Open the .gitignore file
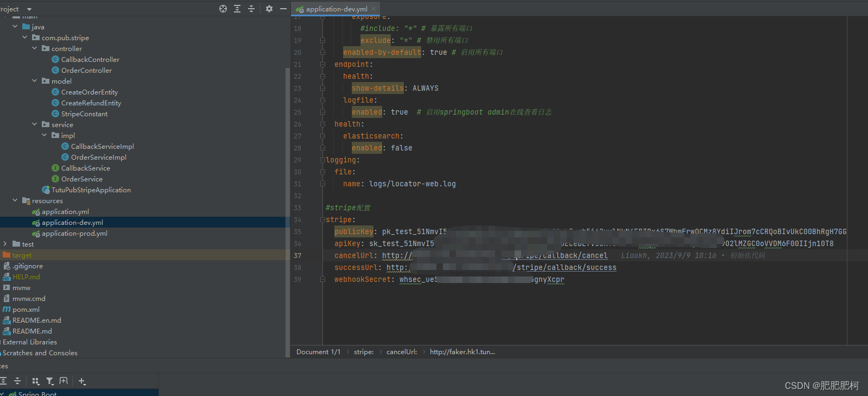 27,266
